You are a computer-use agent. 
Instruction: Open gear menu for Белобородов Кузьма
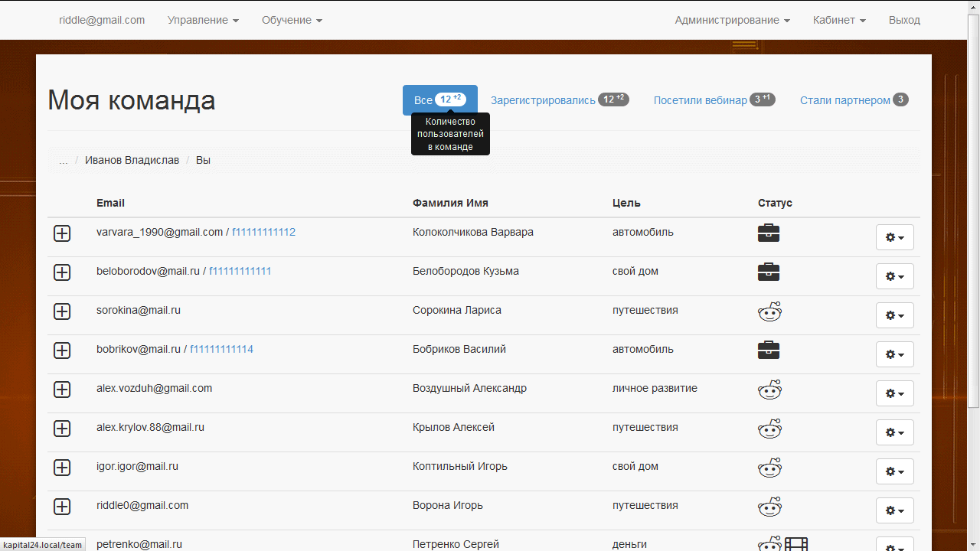point(894,276)
